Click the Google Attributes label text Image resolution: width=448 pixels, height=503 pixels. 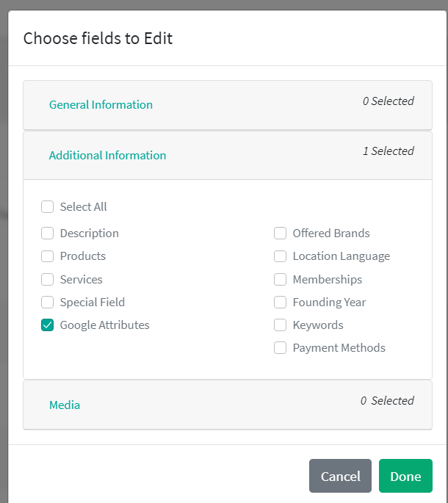point(104,325)
